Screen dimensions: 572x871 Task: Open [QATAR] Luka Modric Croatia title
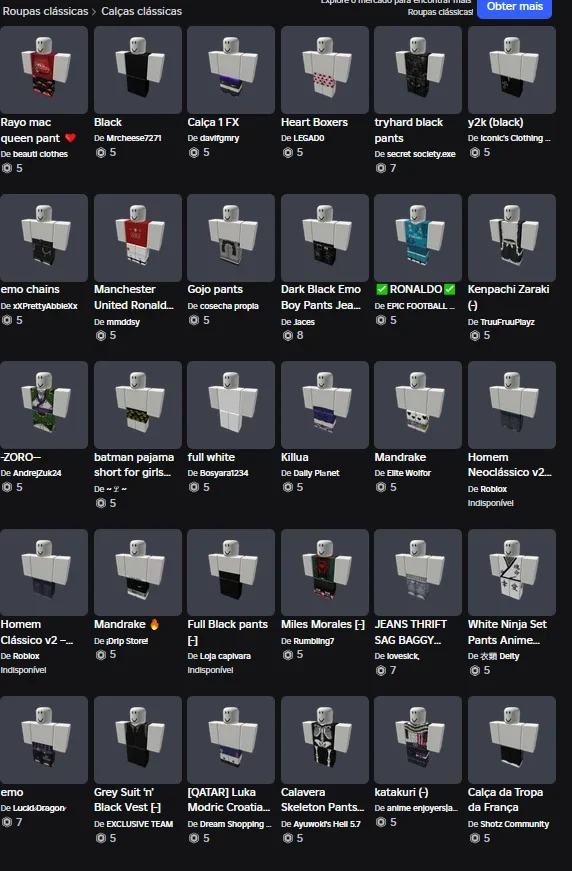click(x=228, y=800)
